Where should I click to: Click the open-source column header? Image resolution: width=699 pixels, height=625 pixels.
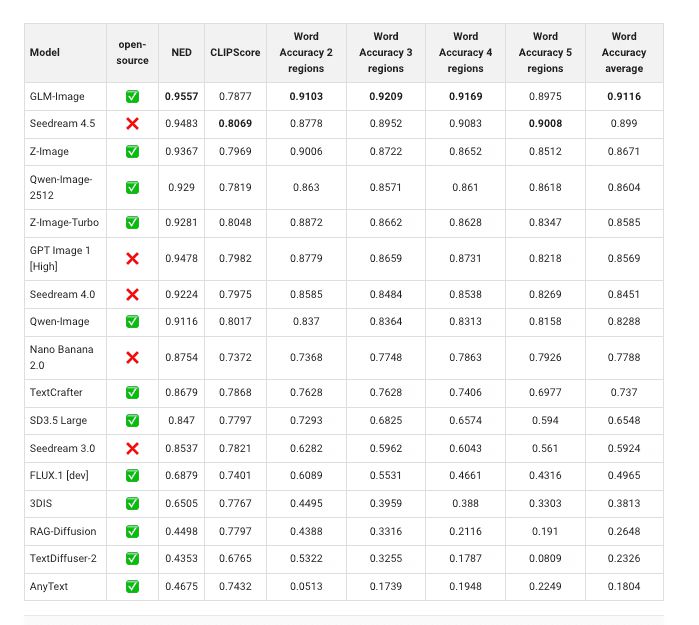pos(132,52)
